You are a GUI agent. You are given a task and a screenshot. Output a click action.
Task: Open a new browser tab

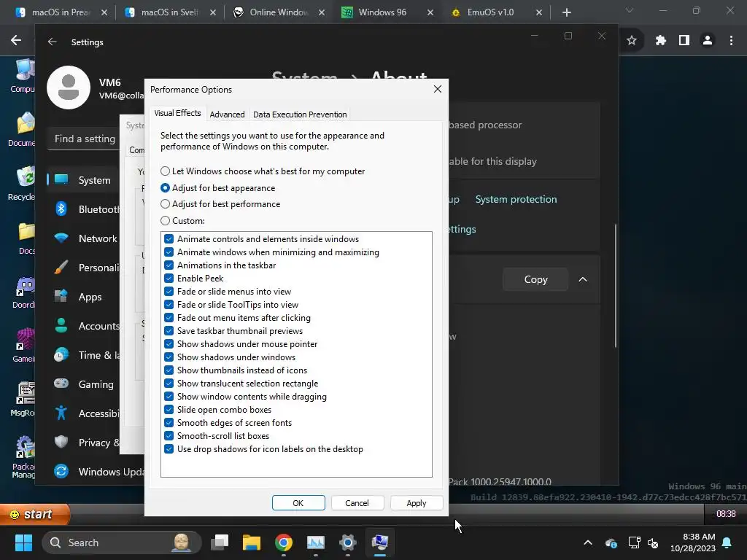[566, 12]
